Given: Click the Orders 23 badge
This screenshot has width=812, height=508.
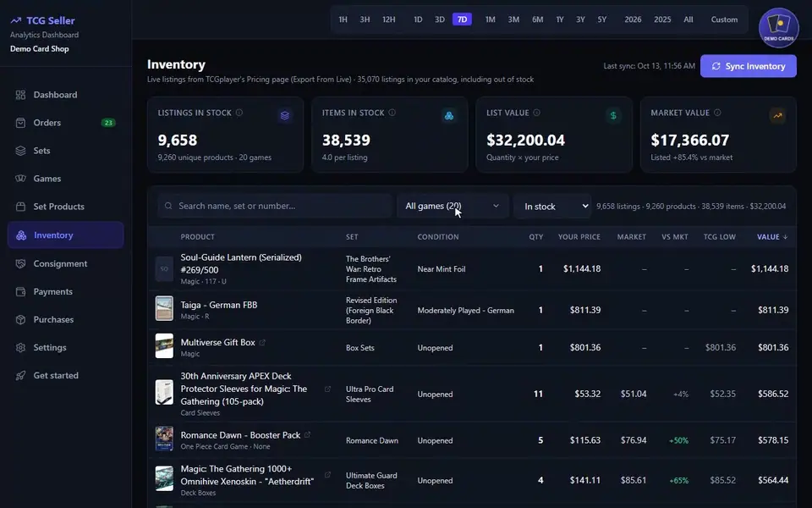Looking at the screenshot, I should [x=108, y=123].
